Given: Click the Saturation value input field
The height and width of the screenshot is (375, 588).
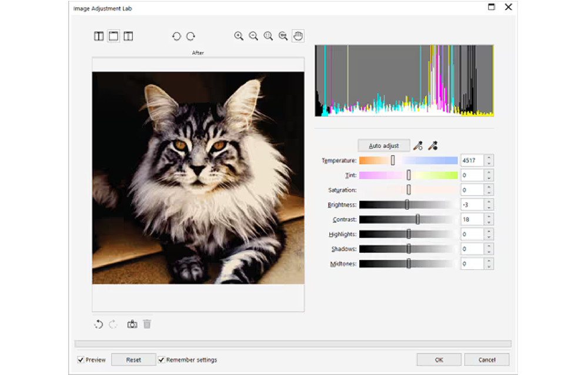Looking at the screenshot, I should 472,190.
